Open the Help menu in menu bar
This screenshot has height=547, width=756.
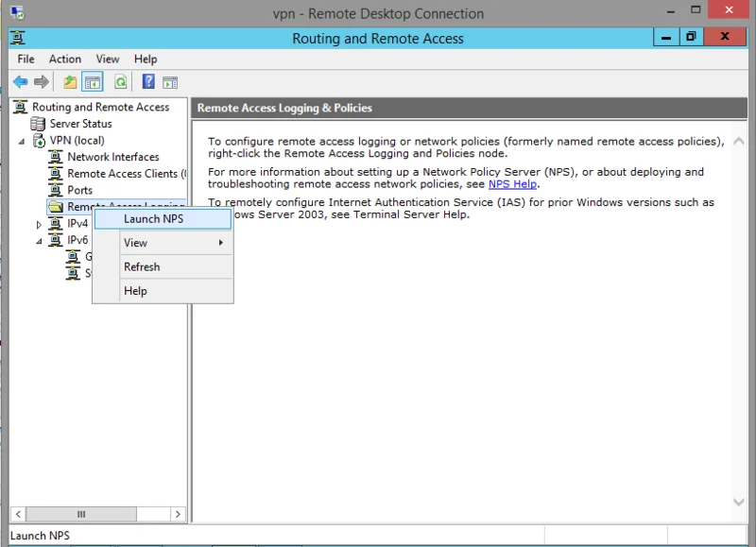click(x=146, y=59)
